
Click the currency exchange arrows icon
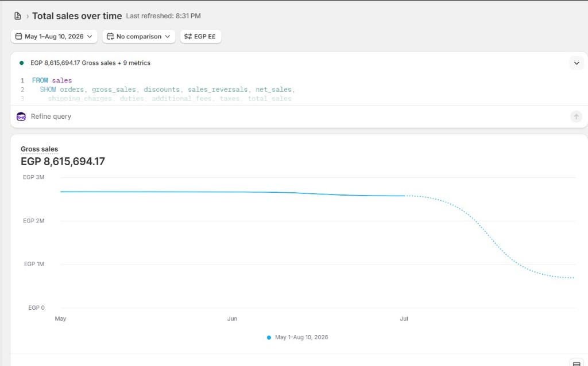point(188,36)
